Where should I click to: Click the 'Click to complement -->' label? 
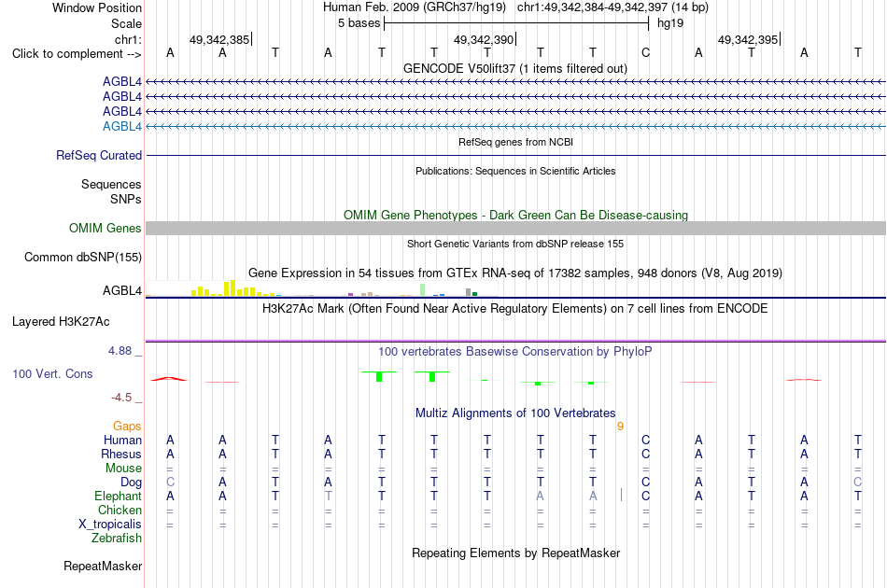point(77,54)
